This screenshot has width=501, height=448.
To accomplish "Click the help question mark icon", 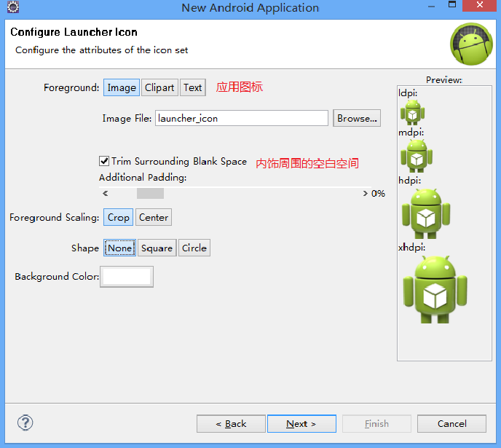I will (x=25, y=423).
